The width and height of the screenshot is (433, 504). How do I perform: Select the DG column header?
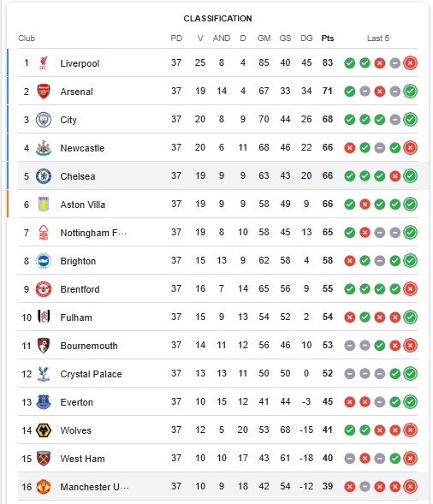[x=306, y=39]
